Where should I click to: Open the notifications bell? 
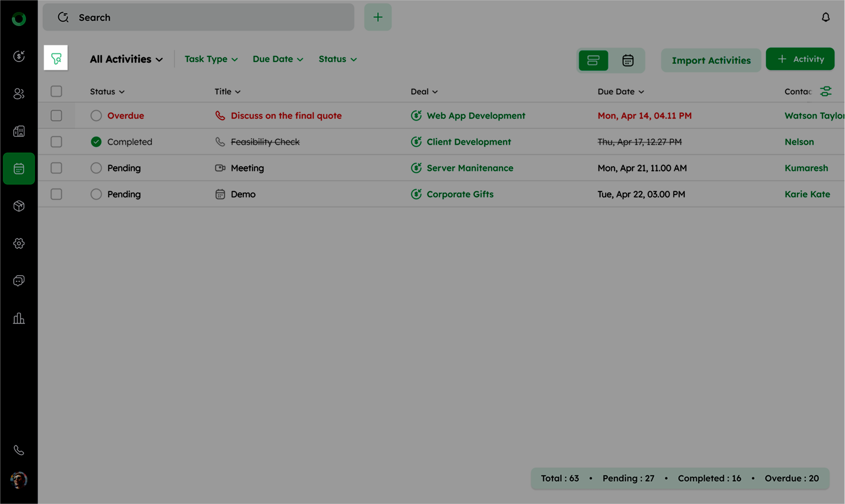pyautogui.click(x=825, y=17)
